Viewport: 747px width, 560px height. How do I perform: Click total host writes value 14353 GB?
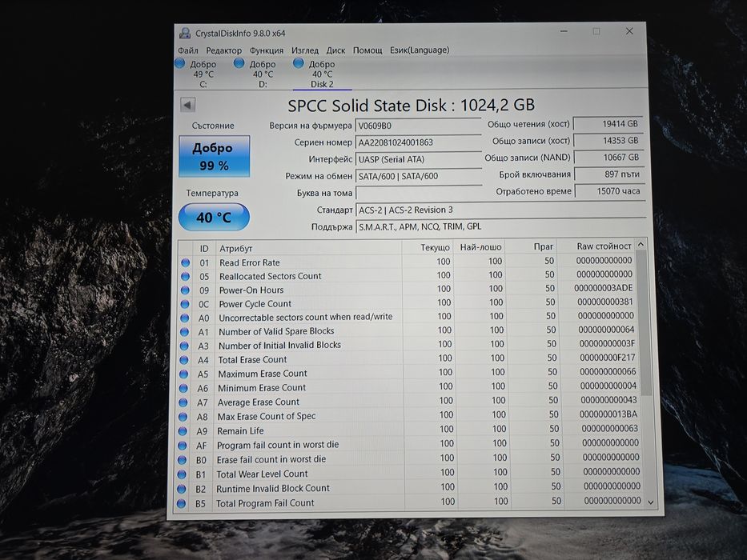click(x=608, y=141)
